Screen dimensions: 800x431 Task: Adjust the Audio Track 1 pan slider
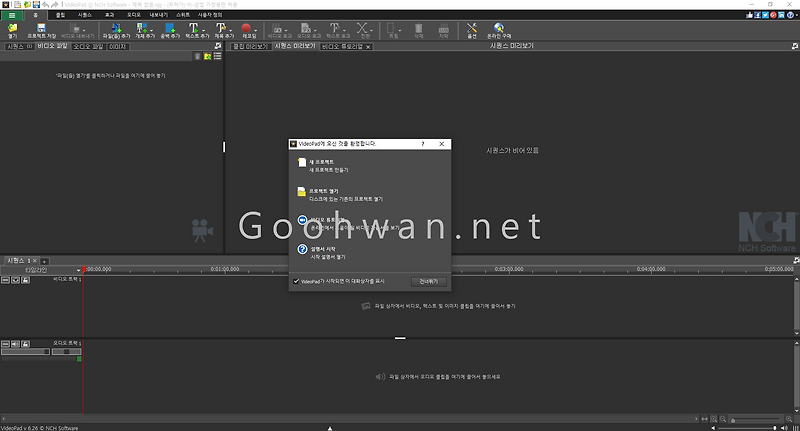(66, 351)
